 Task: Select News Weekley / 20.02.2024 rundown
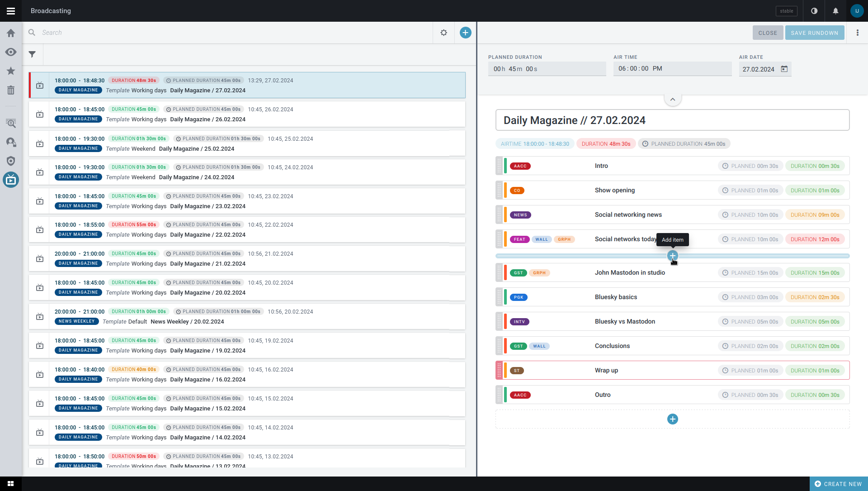tap(247, 316)
